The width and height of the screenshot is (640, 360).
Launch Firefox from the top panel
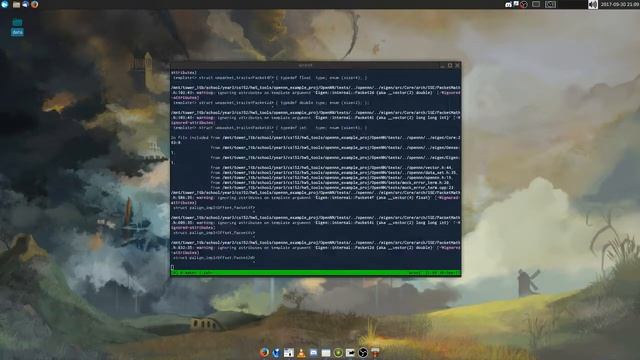(x=35, y=4)
